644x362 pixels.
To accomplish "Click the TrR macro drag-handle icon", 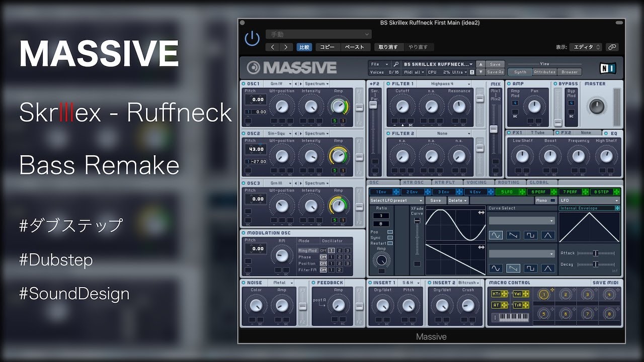I will coord(526,305).
